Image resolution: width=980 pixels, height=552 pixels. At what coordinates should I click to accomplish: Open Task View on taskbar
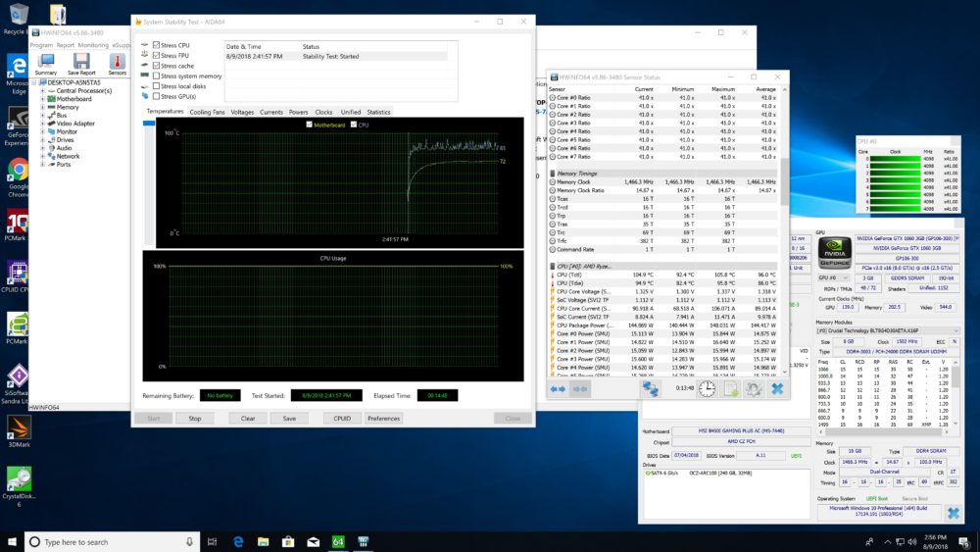[x=212, y=542]
